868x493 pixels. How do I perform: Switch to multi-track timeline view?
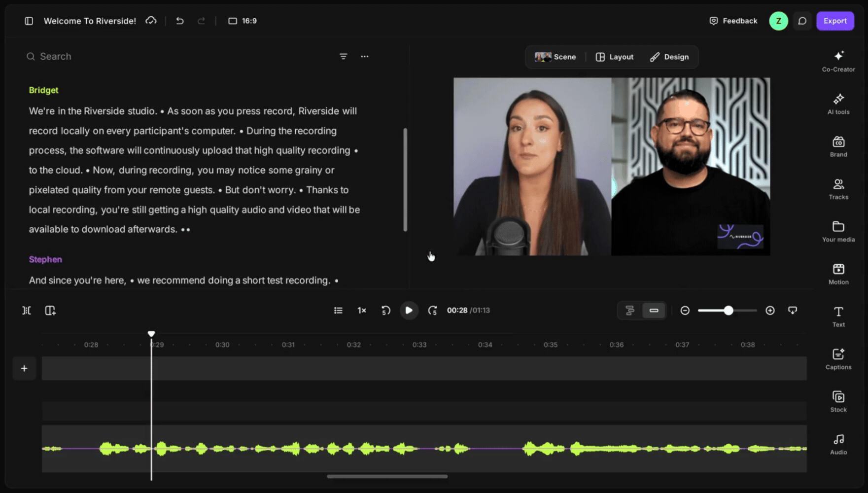pyautogui.click(x=630, y=310)
